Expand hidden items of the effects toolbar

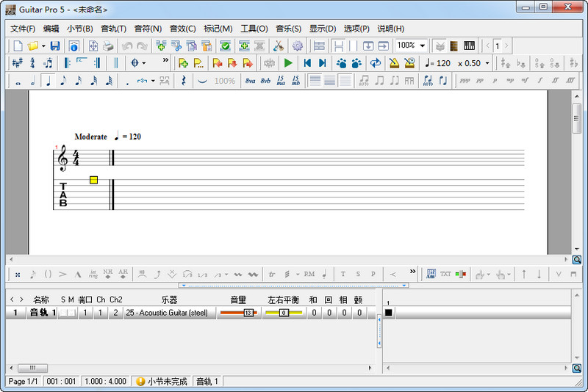(x=412, y=272)
